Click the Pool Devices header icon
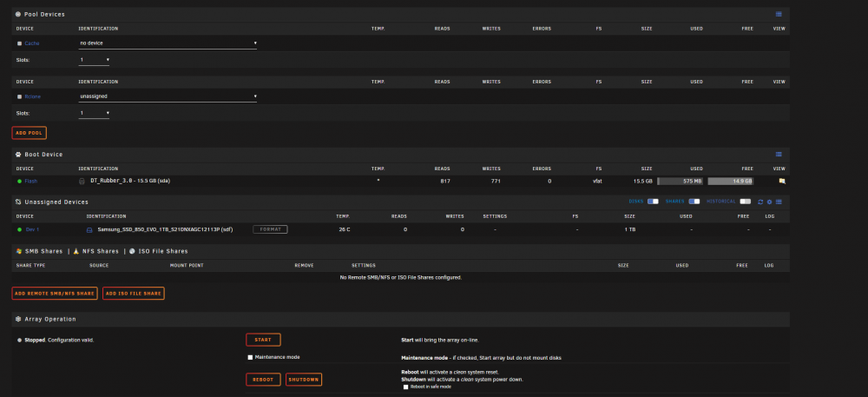 18,14
